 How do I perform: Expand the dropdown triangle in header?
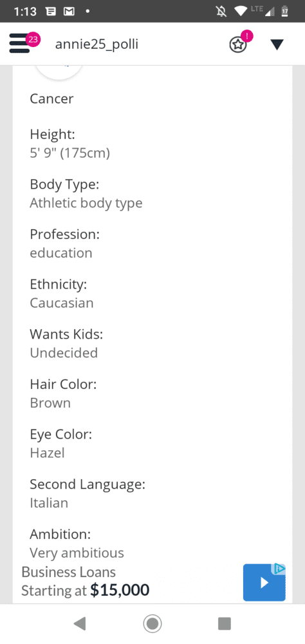click(x=277, y=44)
